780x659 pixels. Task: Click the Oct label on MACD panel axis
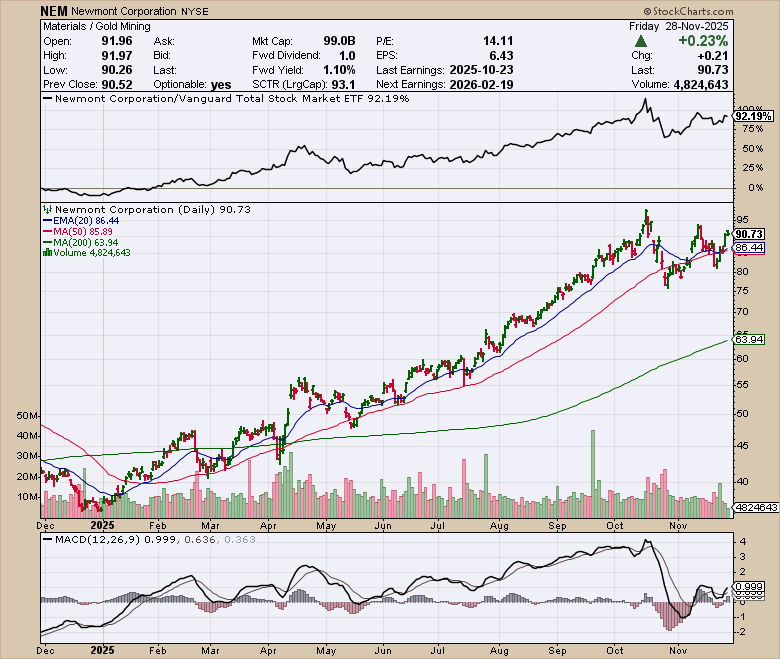point(615,651)
